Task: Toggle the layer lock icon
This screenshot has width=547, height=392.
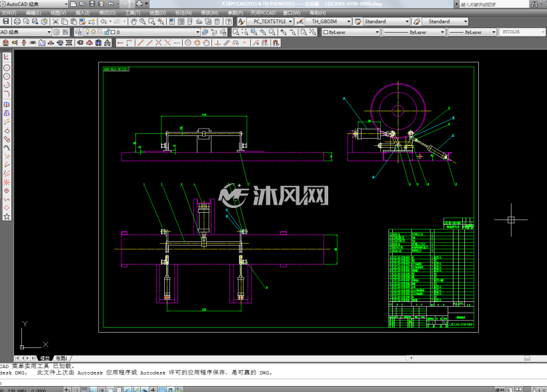Action: [x=107, y=32]
